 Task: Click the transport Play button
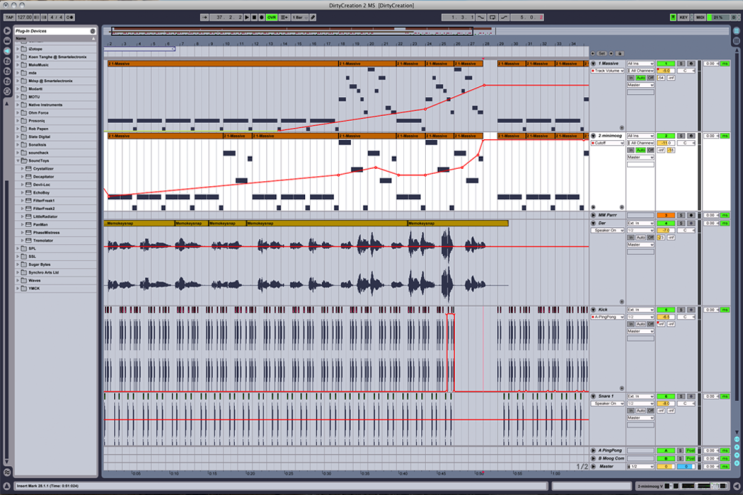[x=247, y=18]
